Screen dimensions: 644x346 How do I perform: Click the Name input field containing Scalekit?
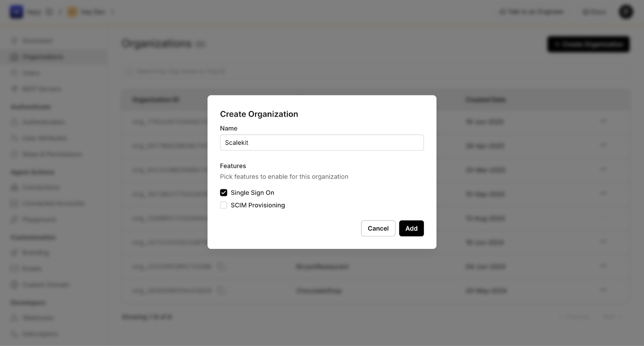322,142
